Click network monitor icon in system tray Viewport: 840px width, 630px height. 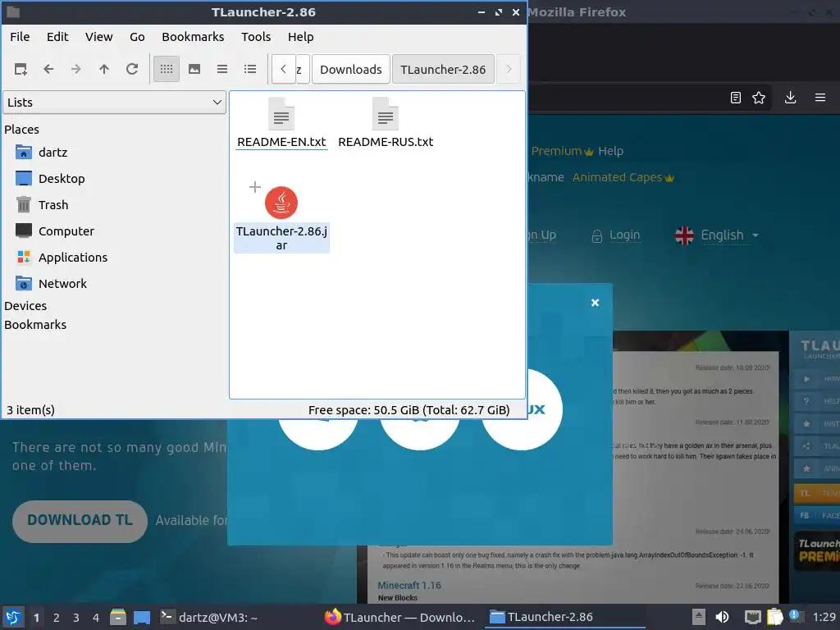[752, 617]
